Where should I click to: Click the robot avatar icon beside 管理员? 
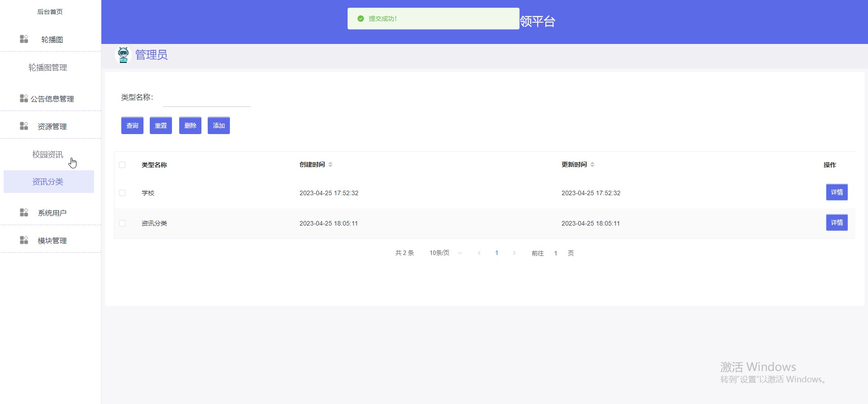pyautogui.click(x=123, y=55)
